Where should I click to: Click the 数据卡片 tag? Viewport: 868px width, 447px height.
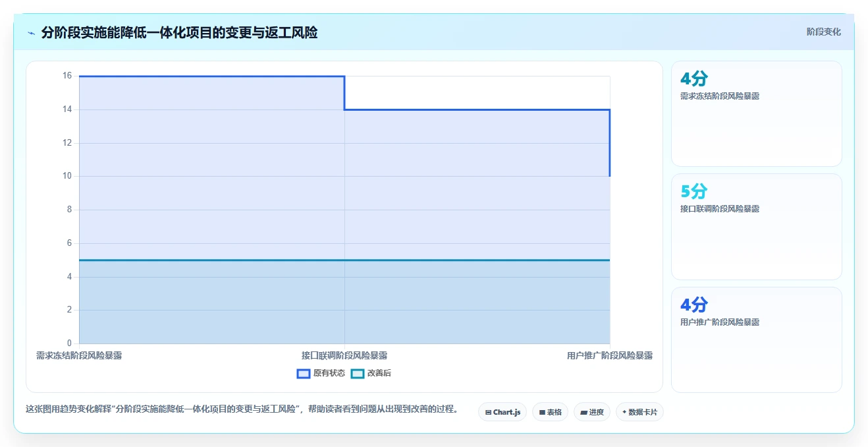[639, 412]
